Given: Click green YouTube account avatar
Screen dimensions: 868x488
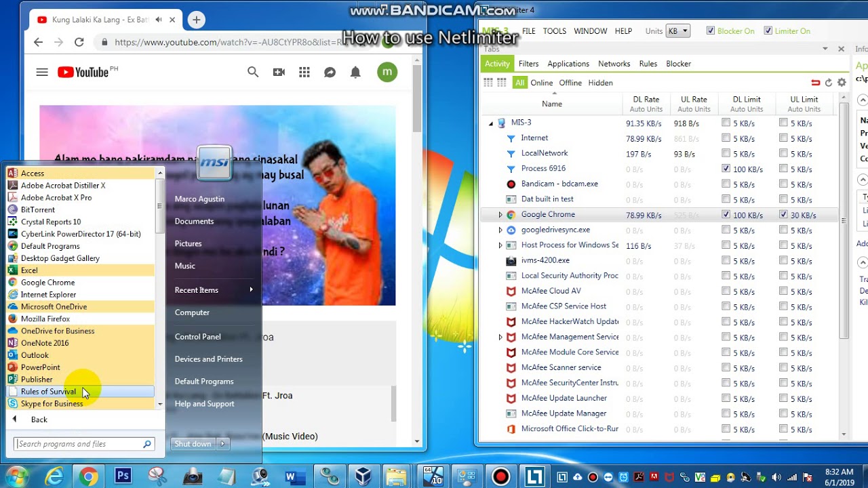Looking at the screenshot, I should [387, 72].
